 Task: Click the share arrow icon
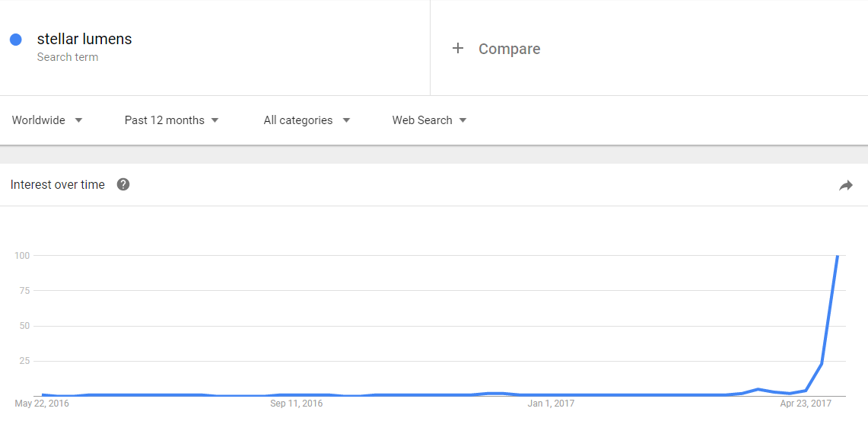click(x=846, y=185)
